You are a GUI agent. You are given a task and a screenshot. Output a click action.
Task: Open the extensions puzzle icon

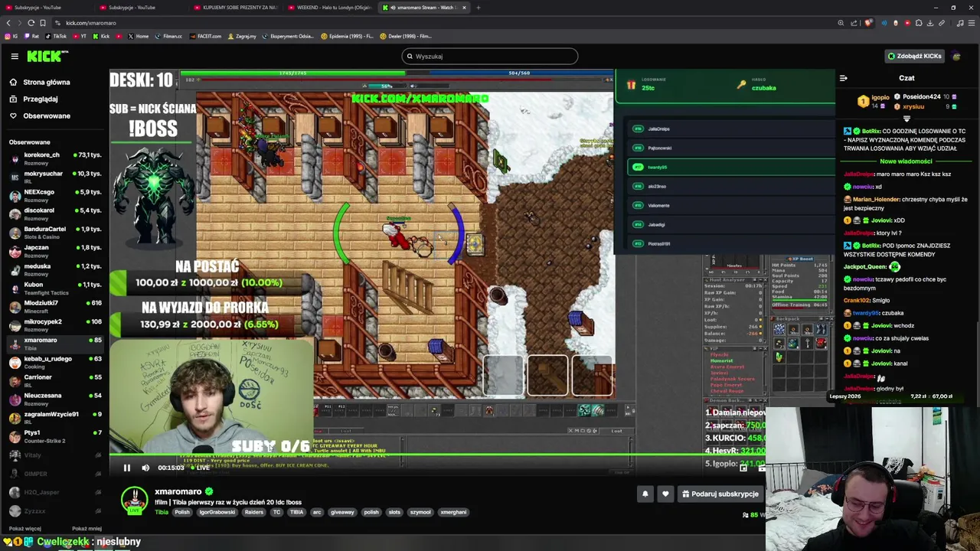[919, 23]
